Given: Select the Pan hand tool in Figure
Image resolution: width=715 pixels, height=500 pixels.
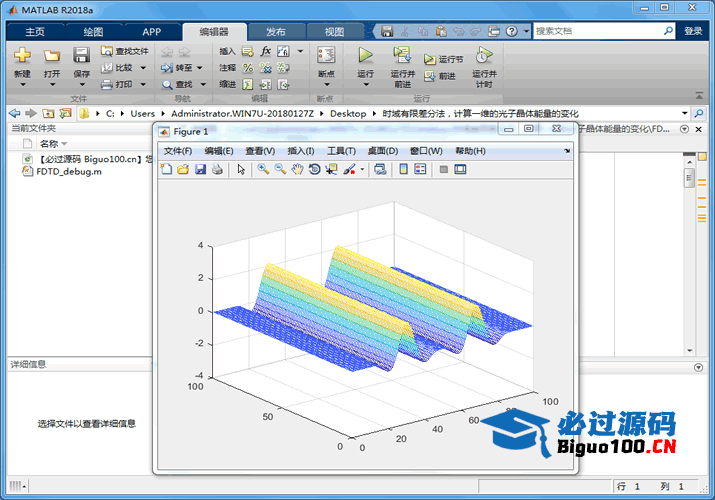Looking at the screenshot, I should pos(297,170).
